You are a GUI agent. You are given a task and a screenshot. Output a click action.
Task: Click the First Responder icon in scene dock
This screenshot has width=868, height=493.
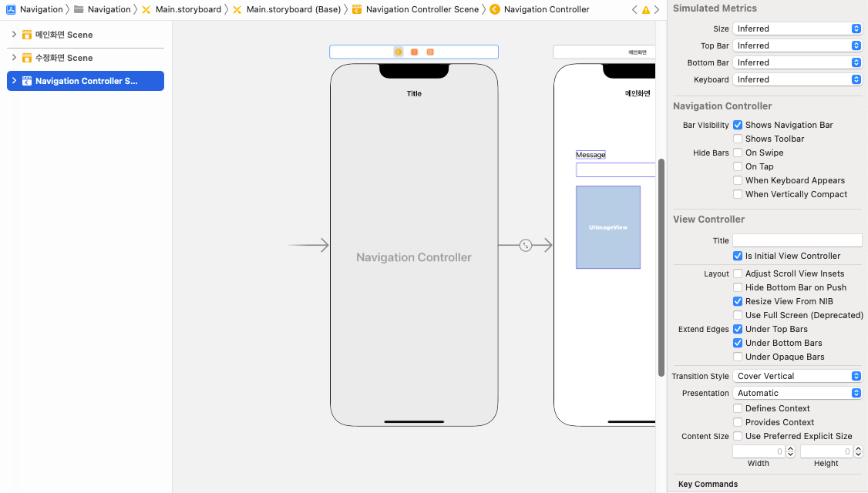414,52
